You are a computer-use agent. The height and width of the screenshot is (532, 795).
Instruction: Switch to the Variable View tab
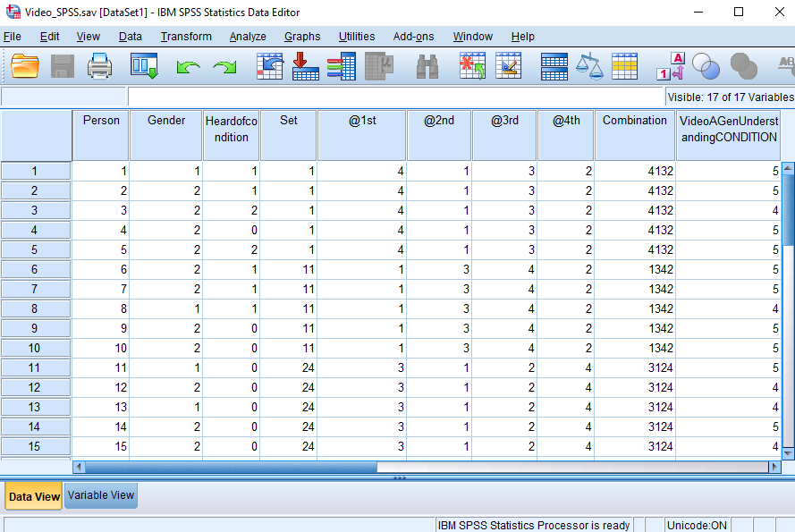pyautogui.click(x=100, y=495)
